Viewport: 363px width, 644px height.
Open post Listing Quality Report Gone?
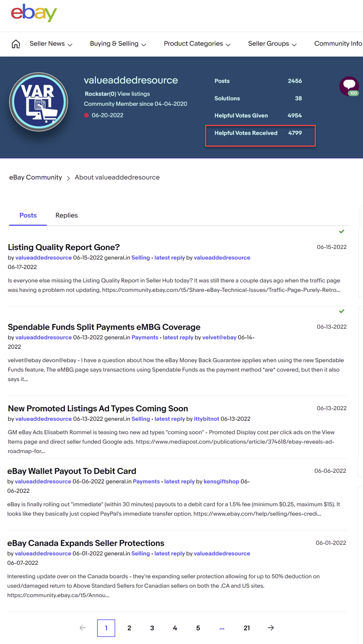(x=64, y=247)
